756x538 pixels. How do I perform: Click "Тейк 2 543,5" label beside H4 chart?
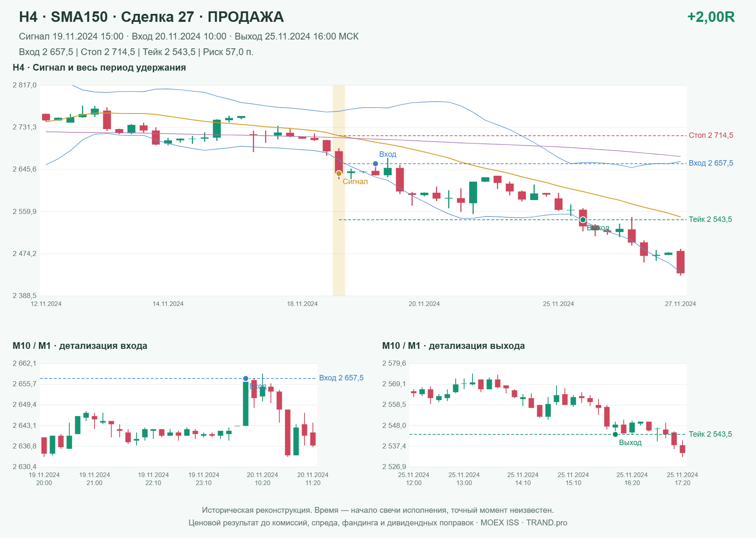(x=710, y=219)
